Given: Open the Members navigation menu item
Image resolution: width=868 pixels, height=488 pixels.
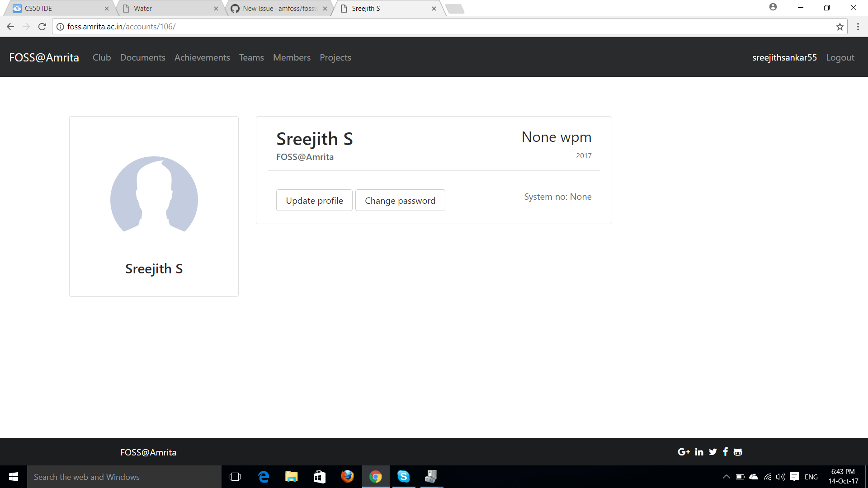Looking at the screenshot, I should coord(292,57).
